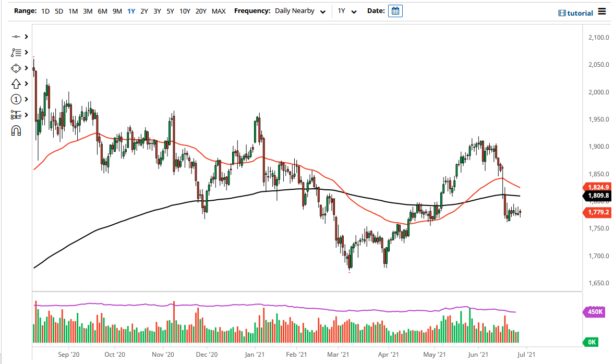The height and width of the screenshot is (364, 614).
Task: Select the 5D range
Action: (x=59, y=11)
